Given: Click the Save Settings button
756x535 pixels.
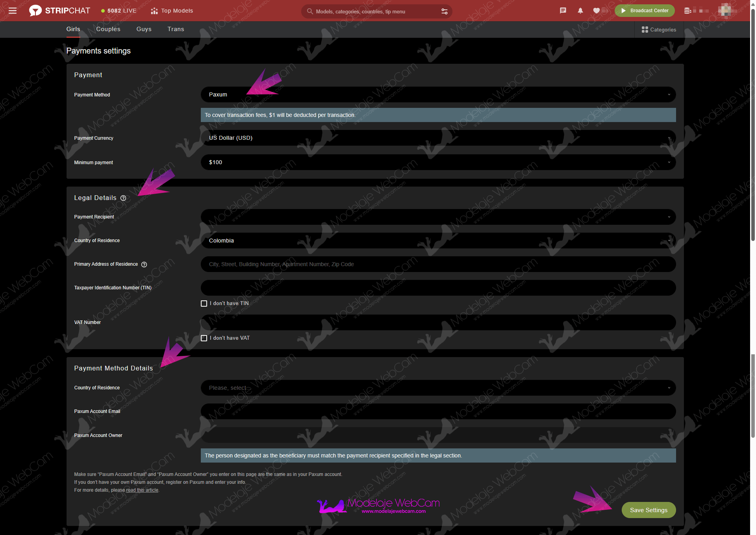Looking at the screenshot, I should [x=648, y=510].
